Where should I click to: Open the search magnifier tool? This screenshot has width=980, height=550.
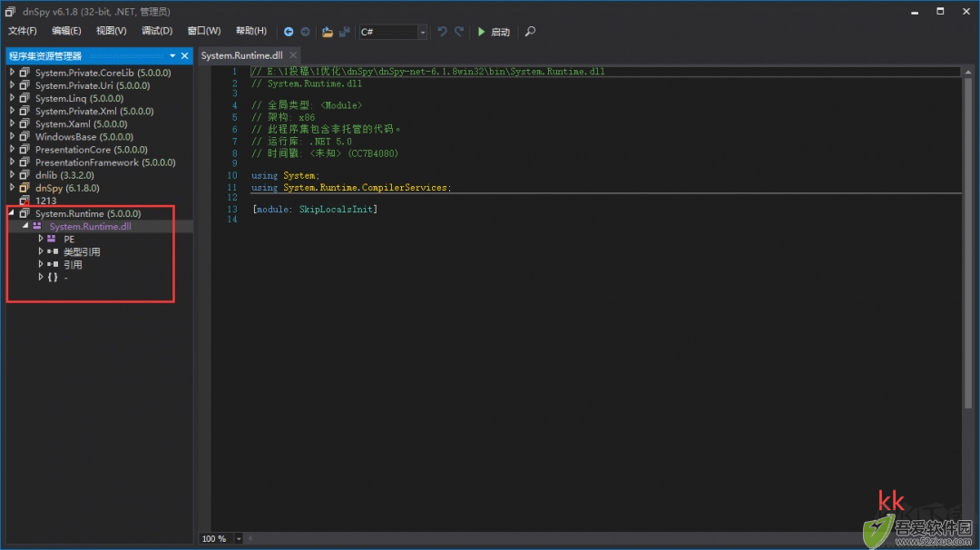(x=530, y=31)
